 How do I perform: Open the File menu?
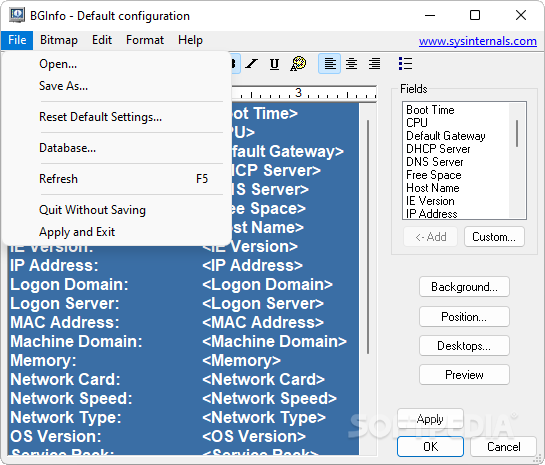tap(17, 40)
